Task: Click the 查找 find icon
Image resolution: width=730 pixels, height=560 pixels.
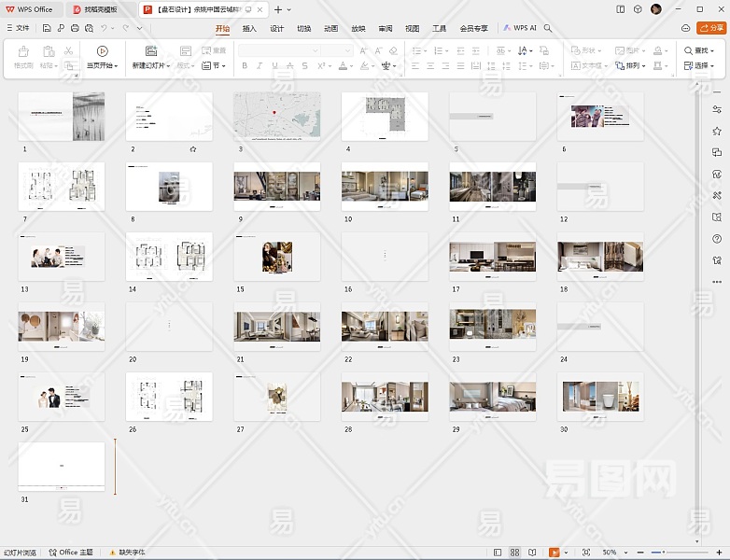Action: (688, 50)
